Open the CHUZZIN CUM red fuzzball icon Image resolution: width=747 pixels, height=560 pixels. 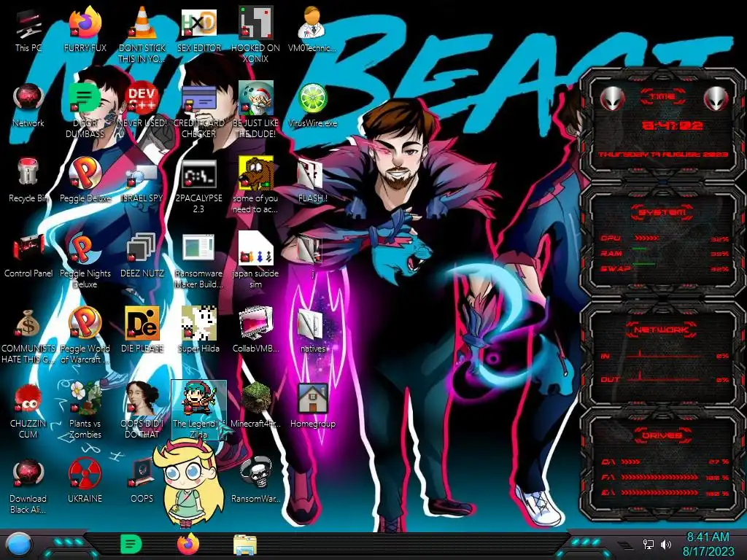tap(28, 398)
